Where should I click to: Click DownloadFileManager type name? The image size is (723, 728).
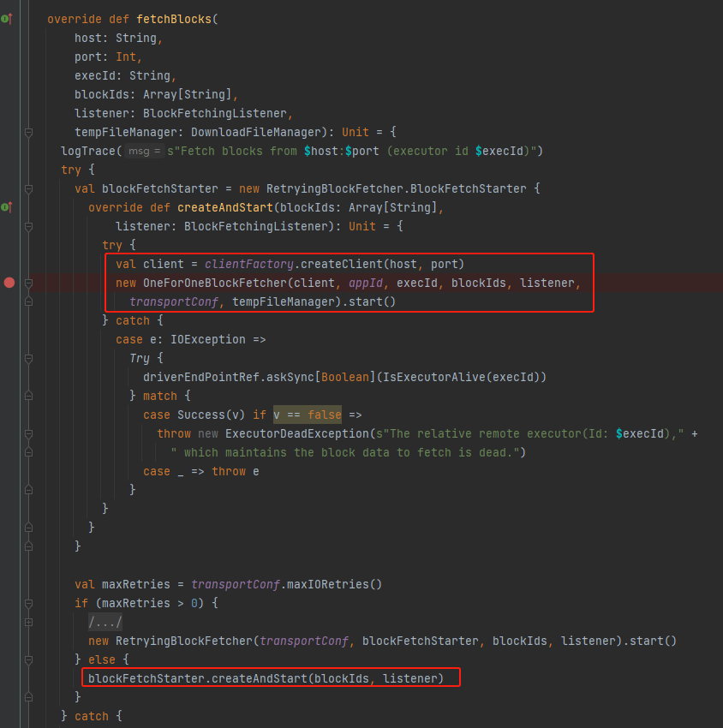click(256, 132)
